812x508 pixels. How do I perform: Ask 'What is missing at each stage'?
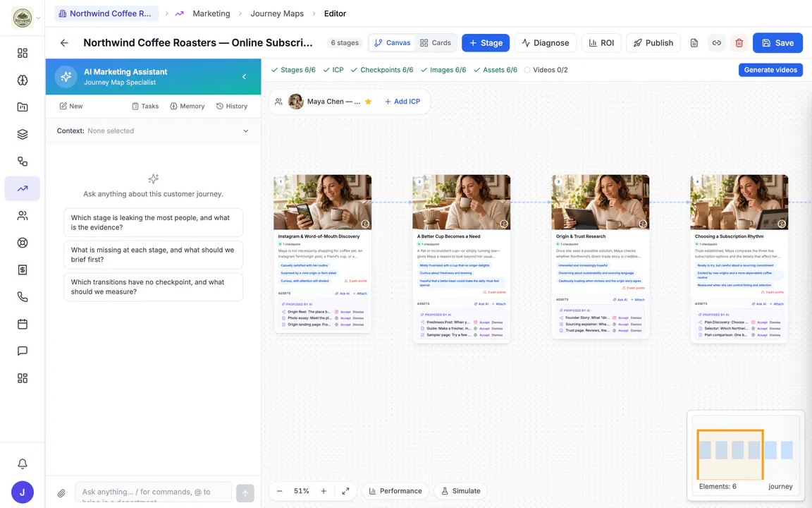[153, 255]
